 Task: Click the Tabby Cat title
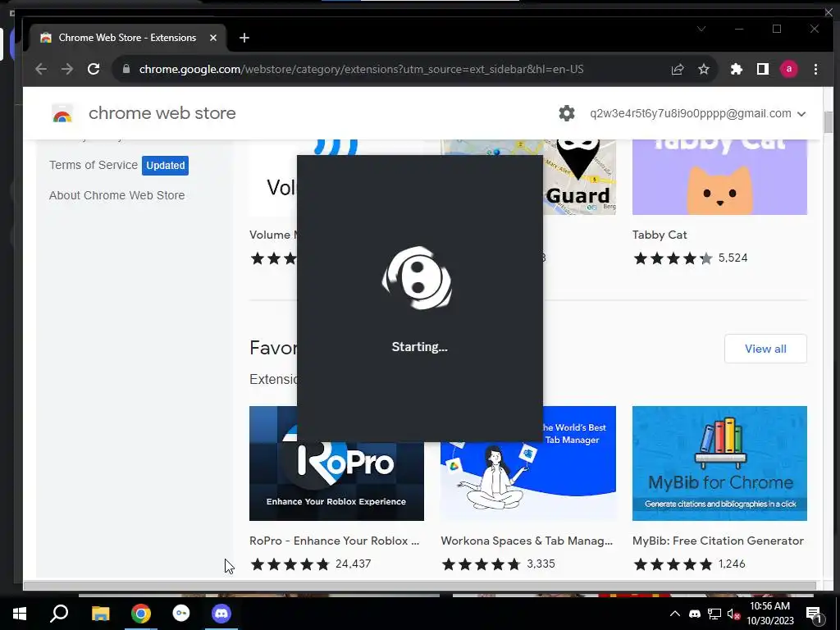tap(660, 235)
